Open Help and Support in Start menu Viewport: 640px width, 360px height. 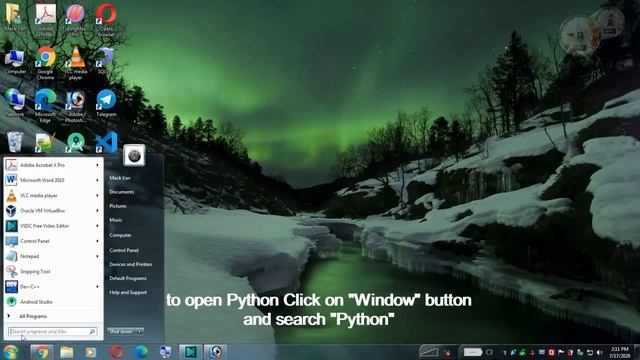pyautogui.click(x=128, y=292)
